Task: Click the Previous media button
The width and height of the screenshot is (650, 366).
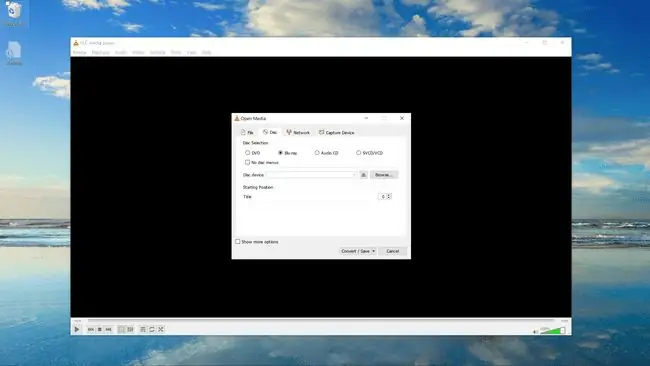Action: (x=91, y=329)
